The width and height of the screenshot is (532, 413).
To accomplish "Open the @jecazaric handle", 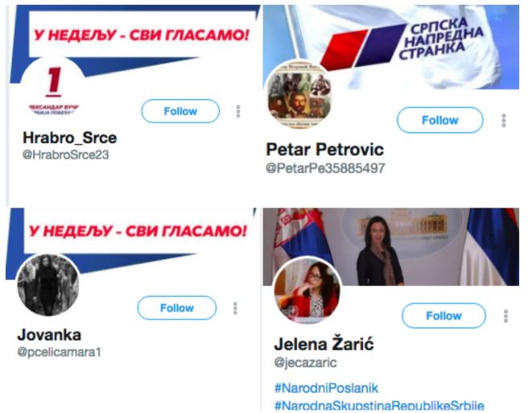I will click(x=305, y=362).
